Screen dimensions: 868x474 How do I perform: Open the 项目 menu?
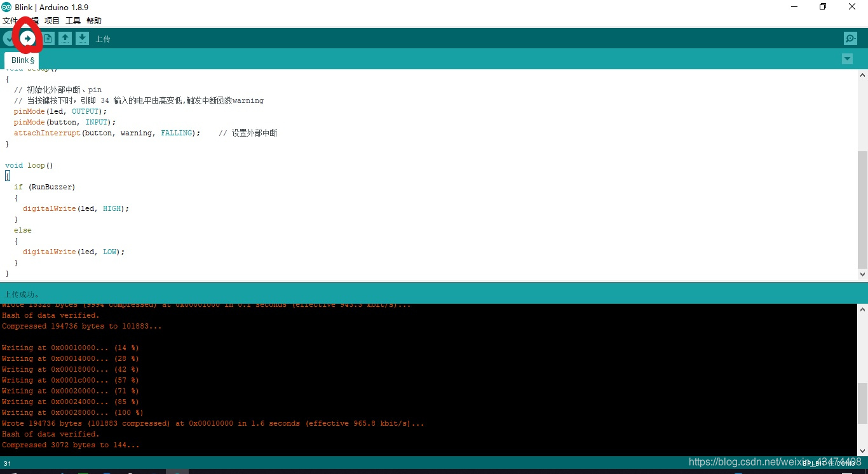(x=52, y=21)
